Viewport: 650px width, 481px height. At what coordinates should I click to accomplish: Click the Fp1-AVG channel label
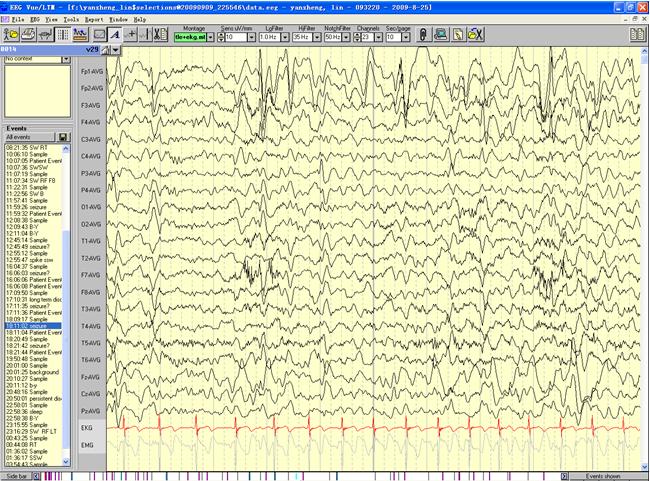point(92,71)
